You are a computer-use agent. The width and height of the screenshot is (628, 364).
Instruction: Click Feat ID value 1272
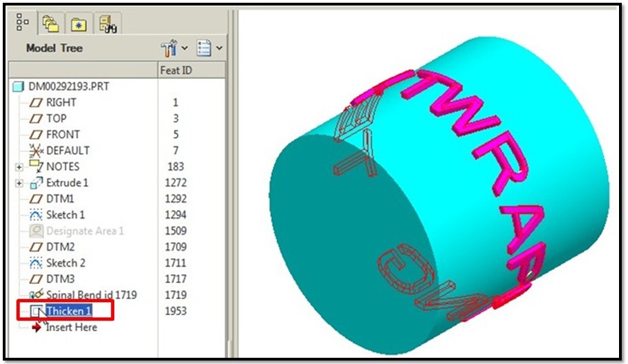(x=175, y=182)
